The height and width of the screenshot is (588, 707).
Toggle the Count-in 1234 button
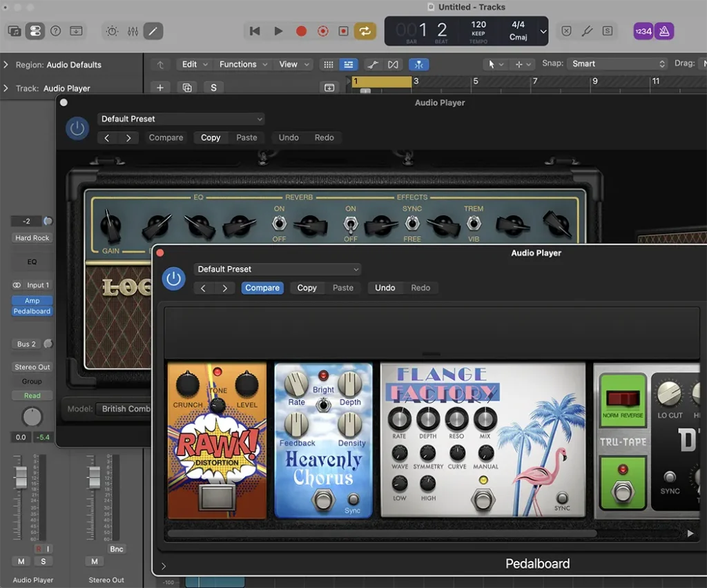643,31
